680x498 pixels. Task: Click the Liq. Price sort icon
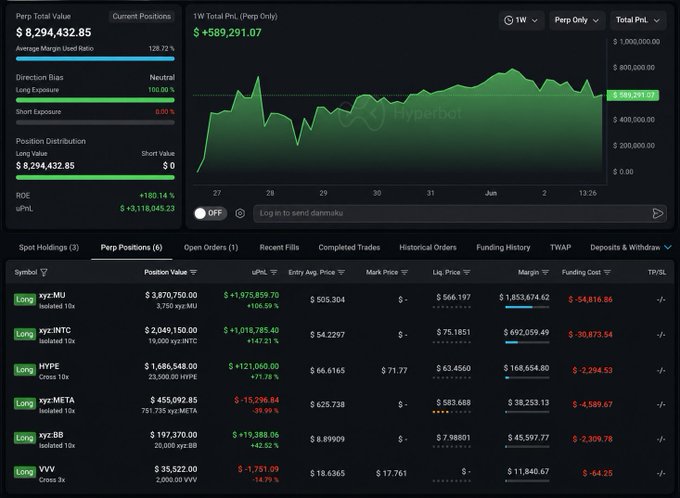tap(467, 272)
